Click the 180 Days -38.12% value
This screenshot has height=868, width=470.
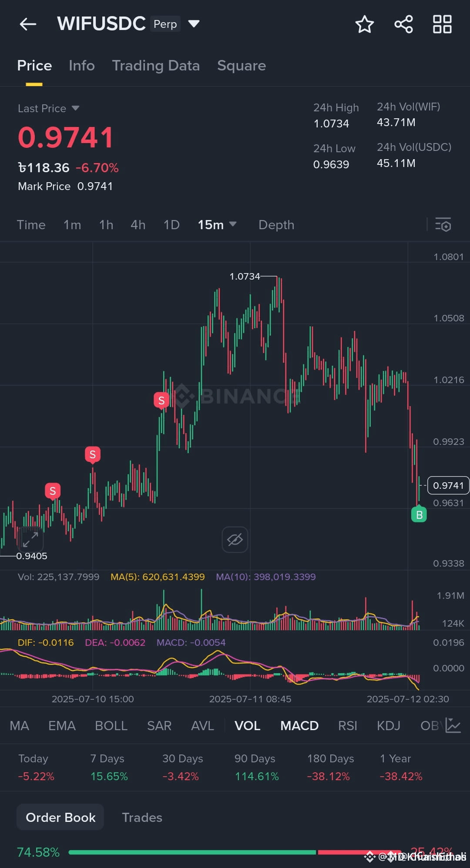pyautogui.click(x=329, y=776)
